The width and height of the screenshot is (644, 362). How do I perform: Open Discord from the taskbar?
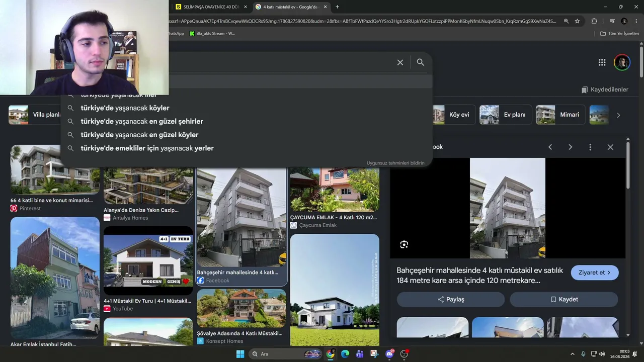pyautogui.click(x=389, y=354)
